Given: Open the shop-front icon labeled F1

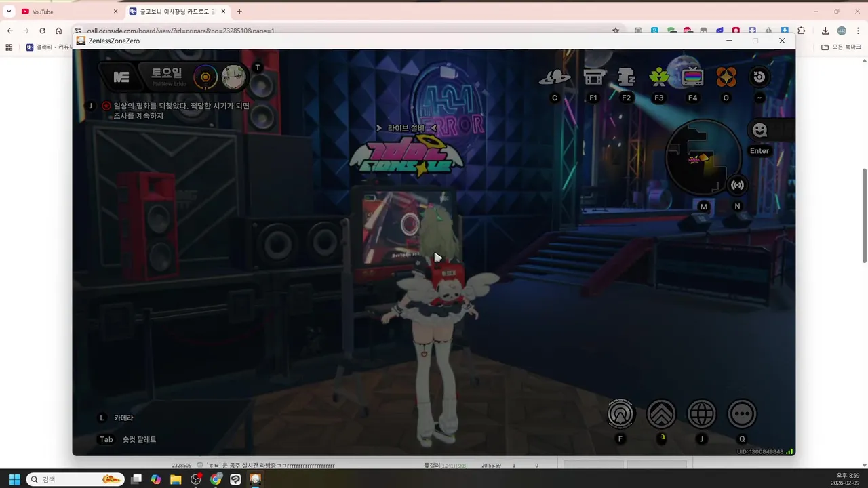Looking at the screenshot, I should [x=594, y=77].
